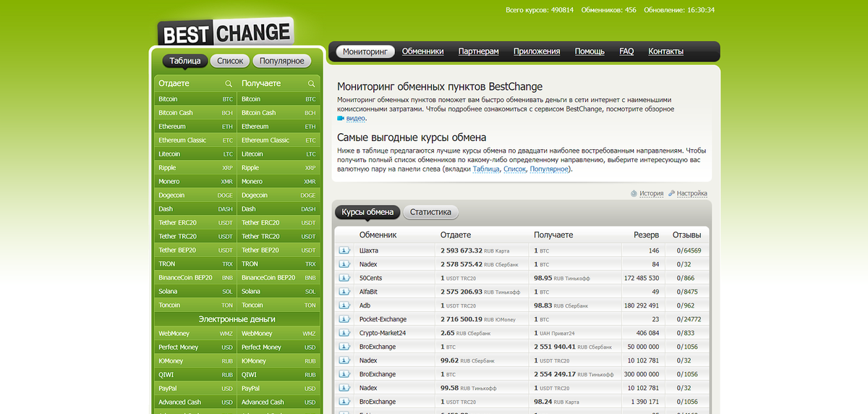Select Toncoin in the Получаете column

[x=278, y=305]
